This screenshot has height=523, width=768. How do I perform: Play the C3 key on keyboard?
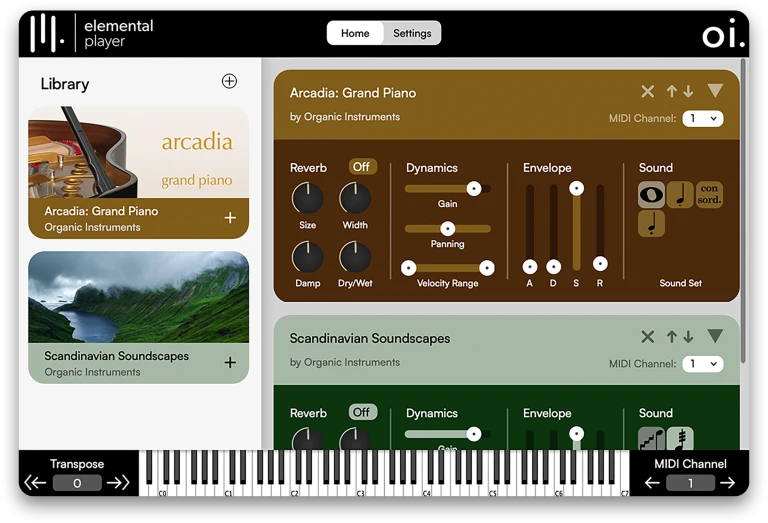click(x=360, y=485)
